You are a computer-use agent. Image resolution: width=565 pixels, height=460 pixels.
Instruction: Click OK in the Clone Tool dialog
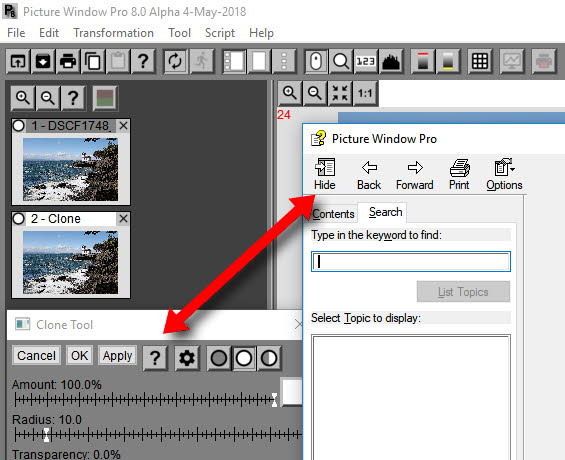[79, 356]
